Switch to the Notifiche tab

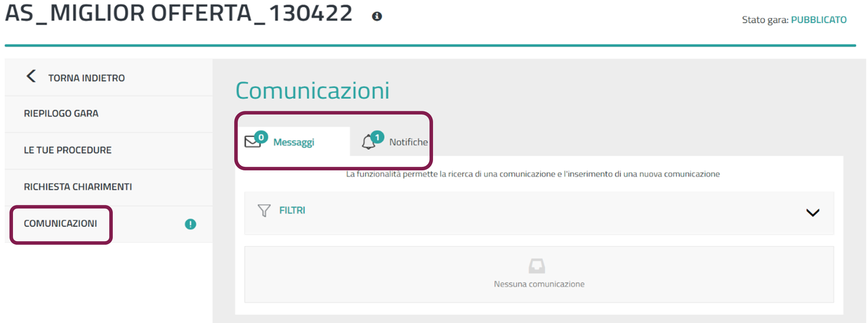pyautogui.click(x=409, y=142)
